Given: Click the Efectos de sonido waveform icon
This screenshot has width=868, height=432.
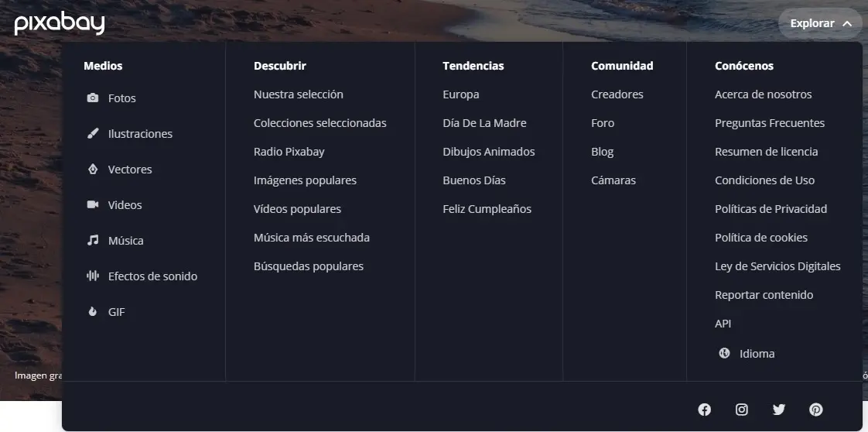Looking at the screenshot, I should coord(93,276).
